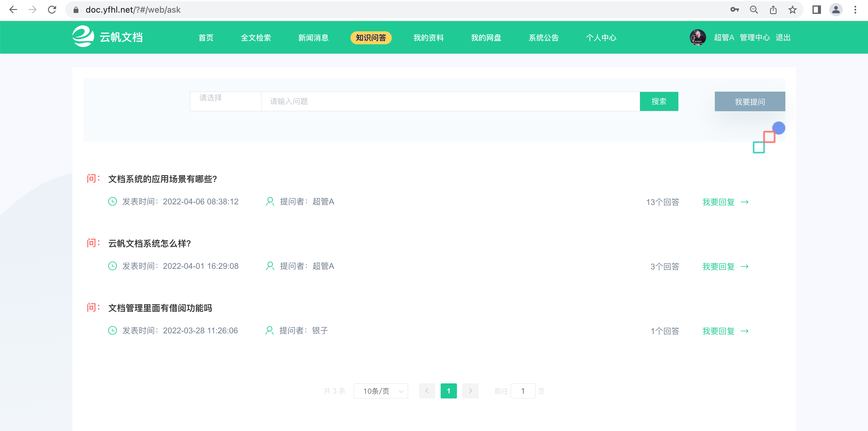Click the zoom magnifier icon in address bar
Screen dimensions: 868x431
click(x=754, y=10)
